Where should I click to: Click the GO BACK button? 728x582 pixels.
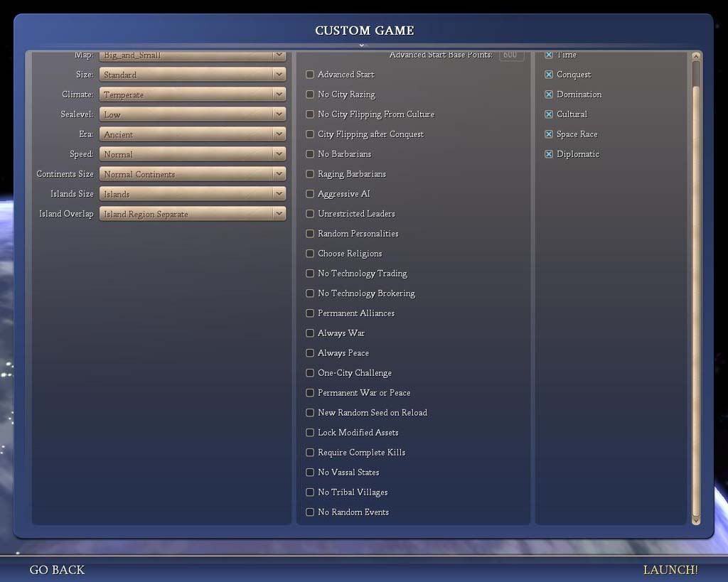pyautogui.click(x=57, y=570)
